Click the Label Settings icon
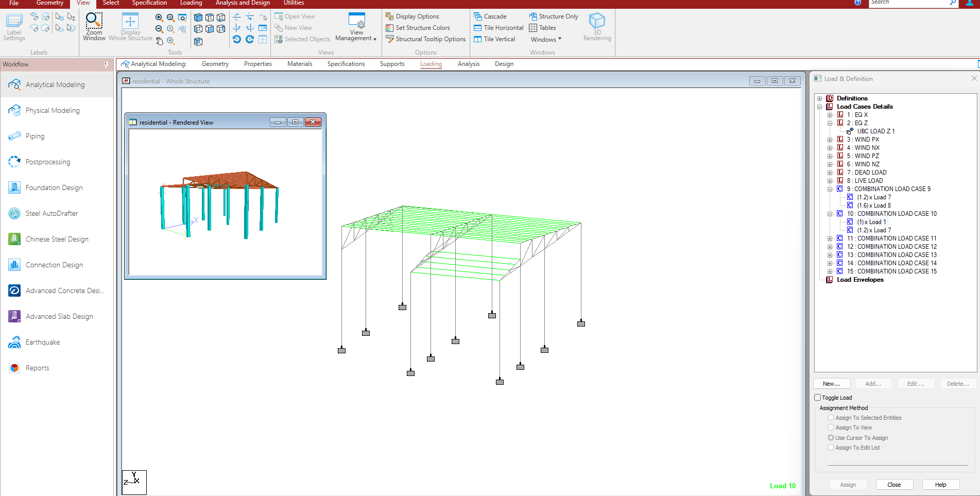Image resolution: width=980 pixels, height=496 pixels. [14, 27]
